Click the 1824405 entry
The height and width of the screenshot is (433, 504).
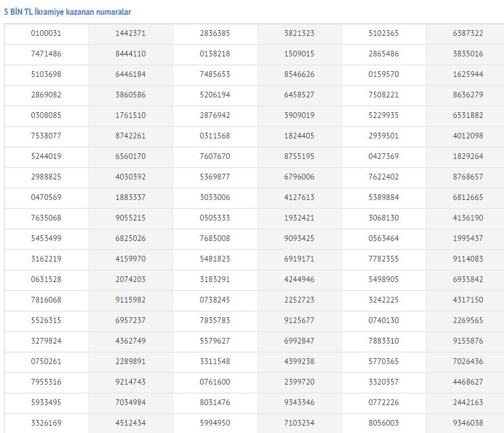pyautogui.click(x=299, y=136)
